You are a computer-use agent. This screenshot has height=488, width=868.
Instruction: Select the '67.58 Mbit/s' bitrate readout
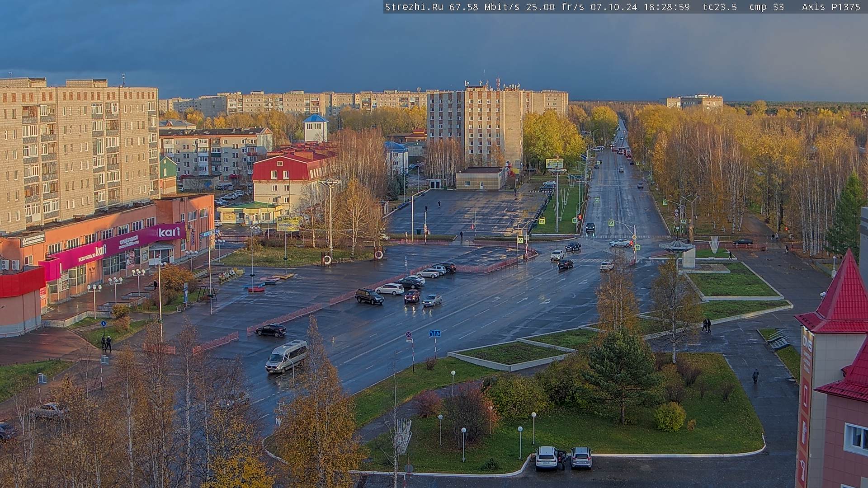pos(486,7)
